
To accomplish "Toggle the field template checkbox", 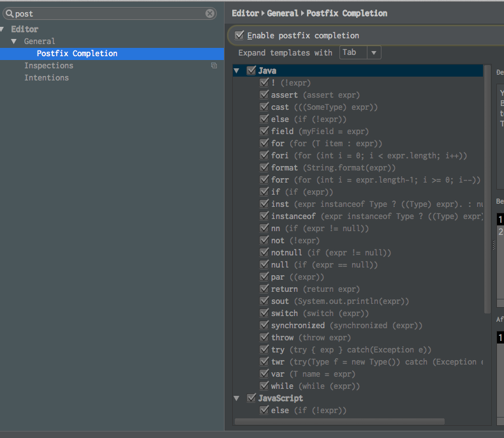I will 264,131.
